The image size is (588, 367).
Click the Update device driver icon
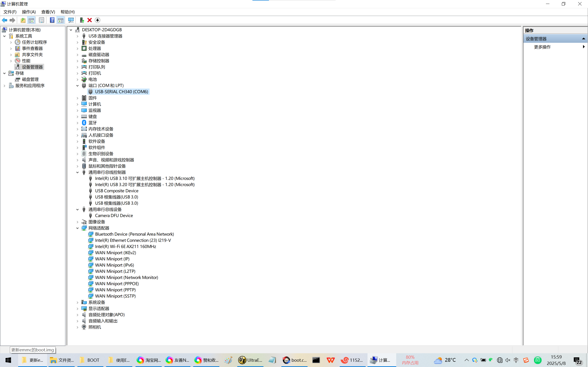click(82, 20)
